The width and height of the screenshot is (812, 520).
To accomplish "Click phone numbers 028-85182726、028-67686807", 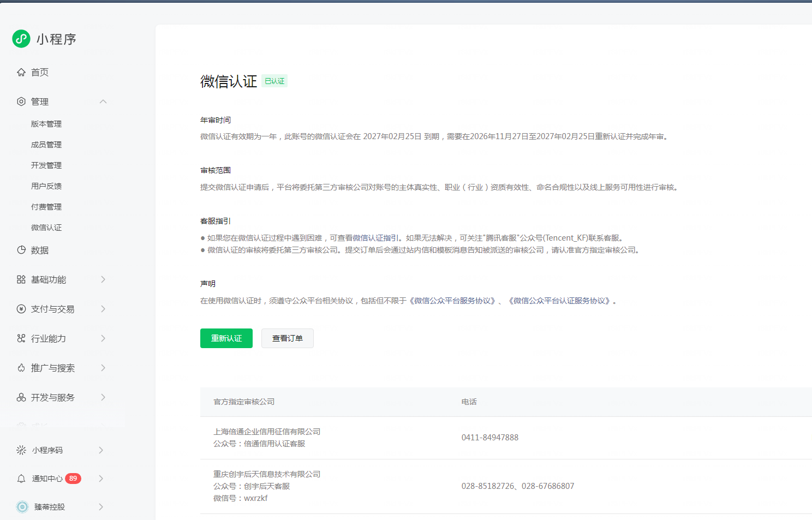I will pos(518,486).
